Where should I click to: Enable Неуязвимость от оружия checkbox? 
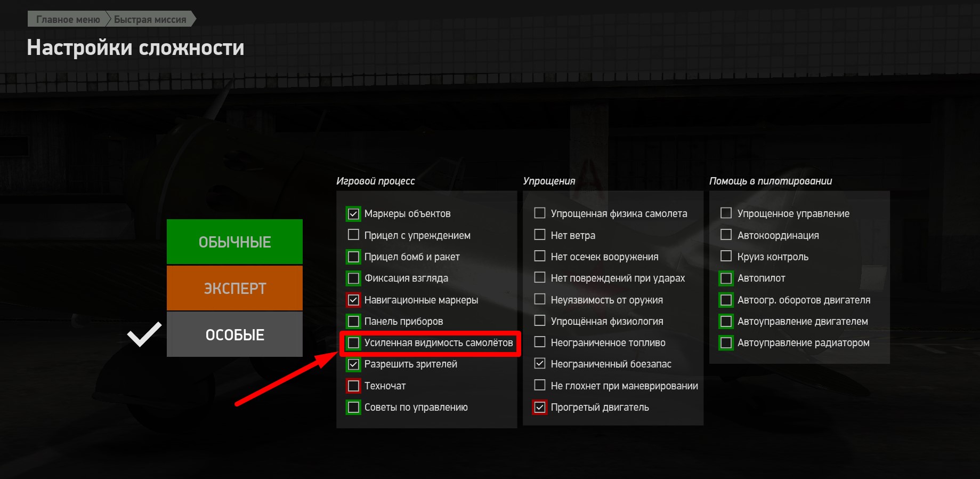[540, 299]
